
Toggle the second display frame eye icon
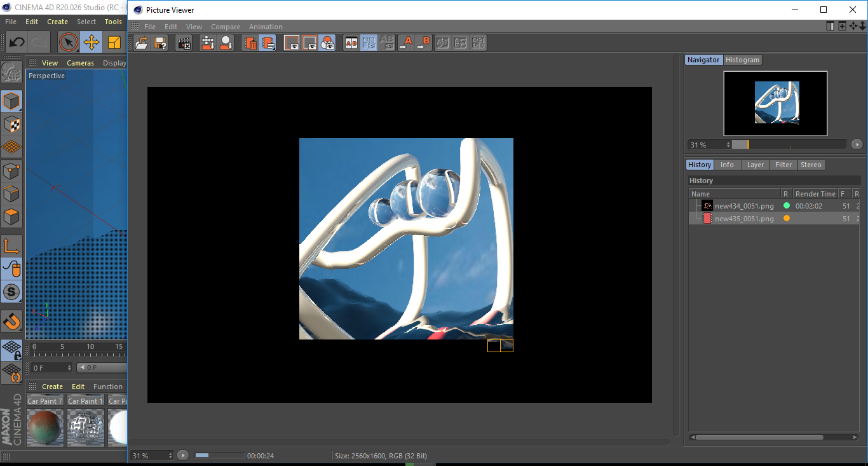309,43
